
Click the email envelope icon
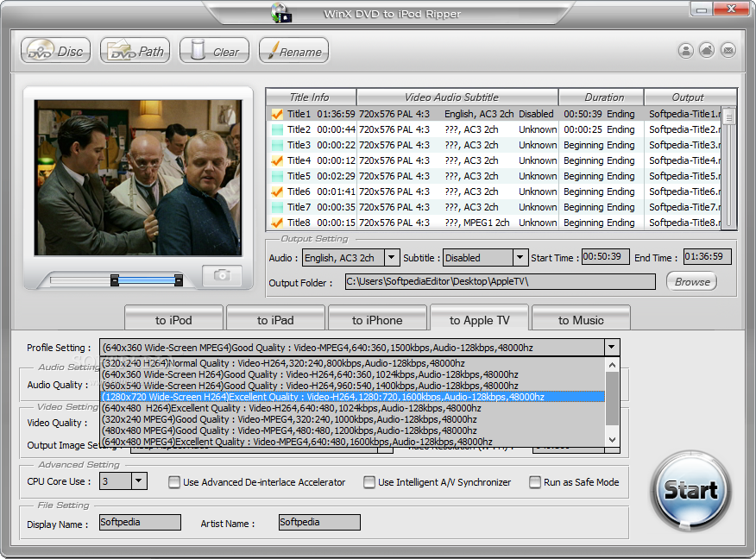pyautogui.click(x=728, y=50)
